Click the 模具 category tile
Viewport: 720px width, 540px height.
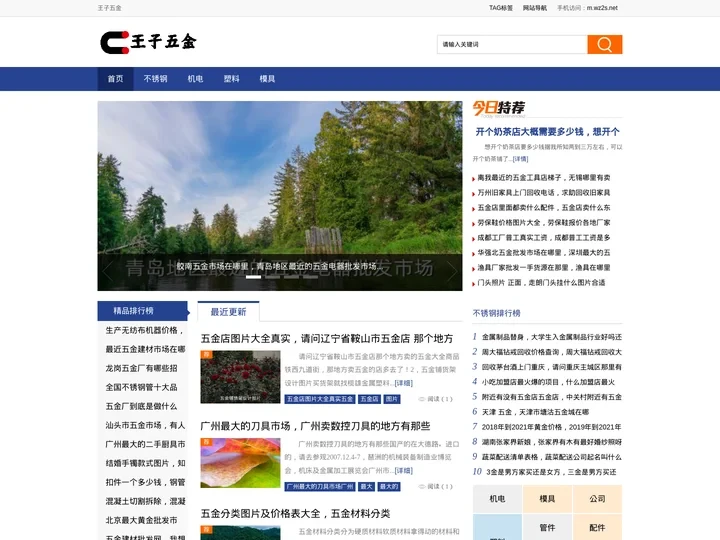tap(547, 499)
